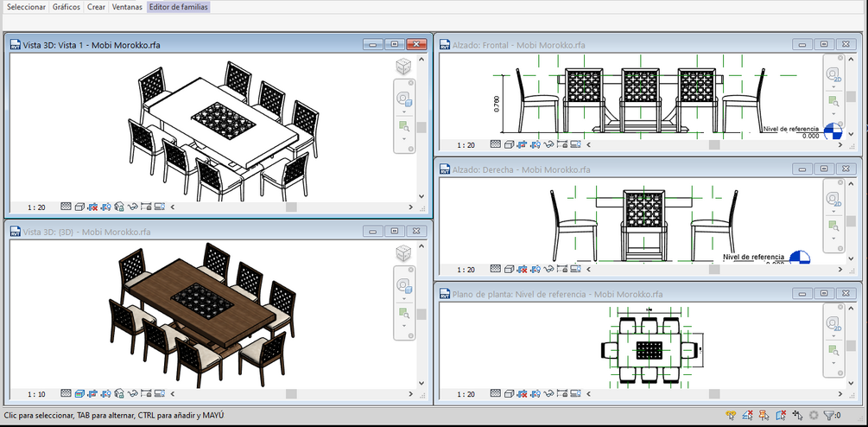Screen dimensions: 868x427
Task: Click vertical scrollbar thumb in {3D} window
Action: pyautogui.click(x=421, y=315)
